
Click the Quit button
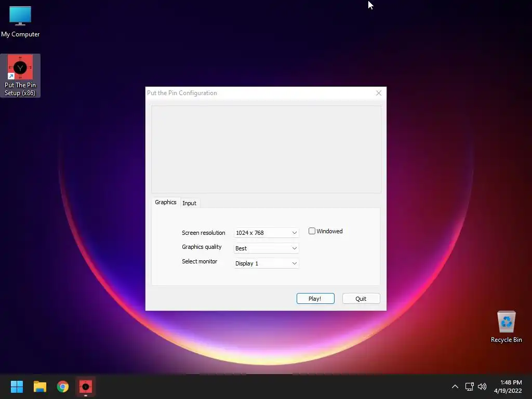click(x=361, y=299)
